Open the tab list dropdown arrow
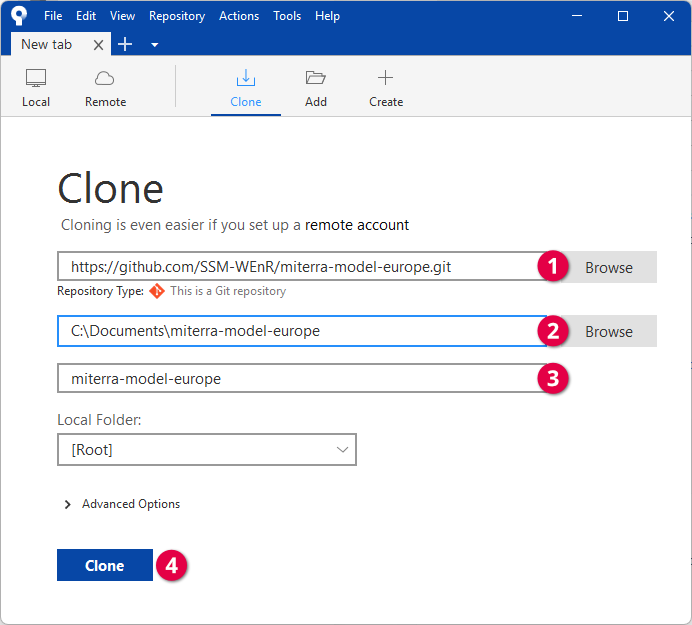Image resolution: width=692 pixels, height=625 pixels. point(154,45)
